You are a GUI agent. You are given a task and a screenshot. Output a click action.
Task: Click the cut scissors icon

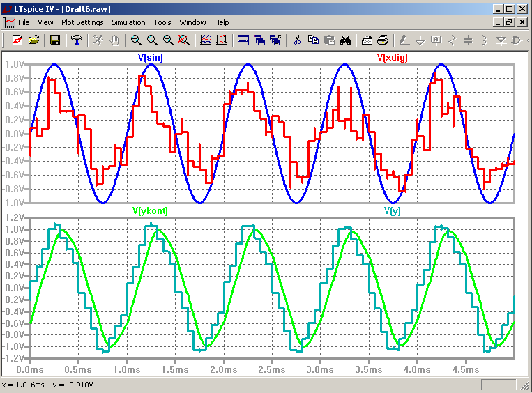click(296, 40)
